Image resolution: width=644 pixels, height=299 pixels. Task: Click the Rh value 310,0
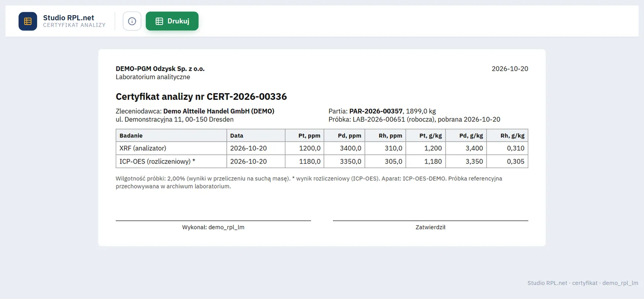[393, 148]
